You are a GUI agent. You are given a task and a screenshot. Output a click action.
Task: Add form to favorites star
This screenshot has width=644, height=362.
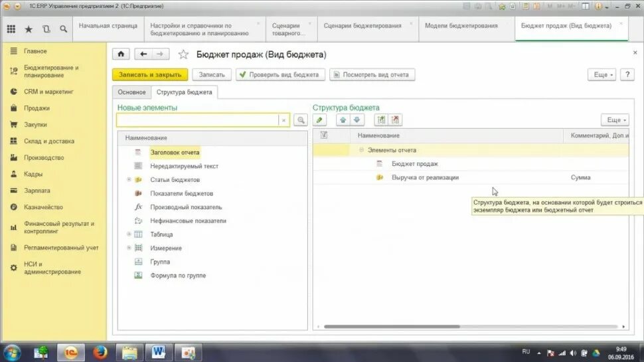183,54
